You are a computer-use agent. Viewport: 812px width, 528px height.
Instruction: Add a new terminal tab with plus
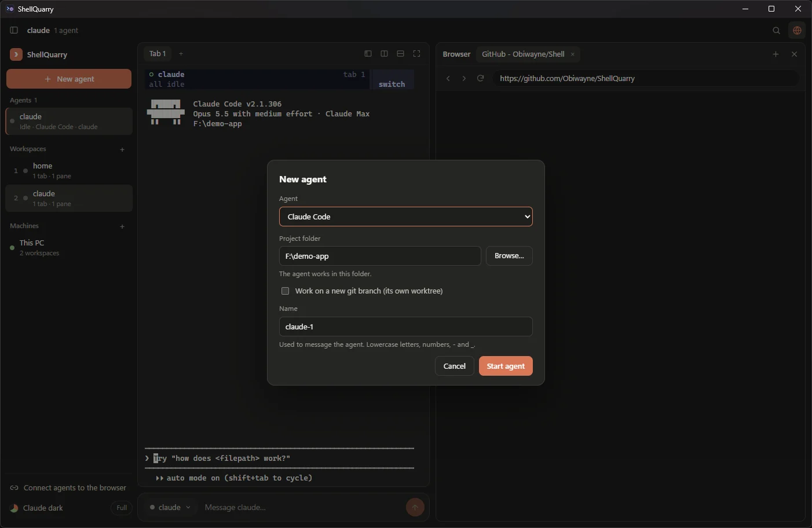(x=181, y=54)
